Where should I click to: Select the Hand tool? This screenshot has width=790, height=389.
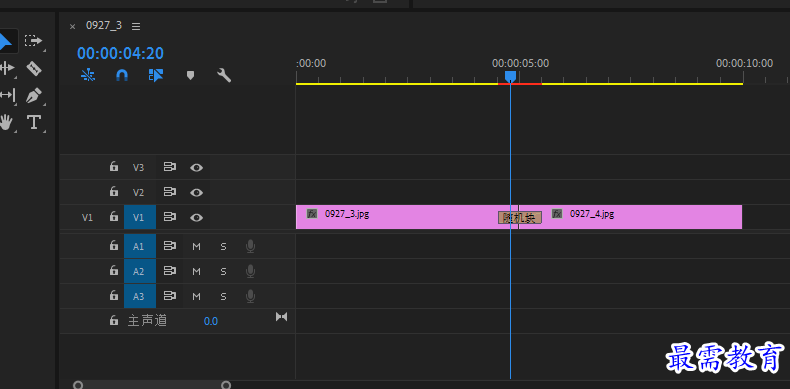(6, 122)
